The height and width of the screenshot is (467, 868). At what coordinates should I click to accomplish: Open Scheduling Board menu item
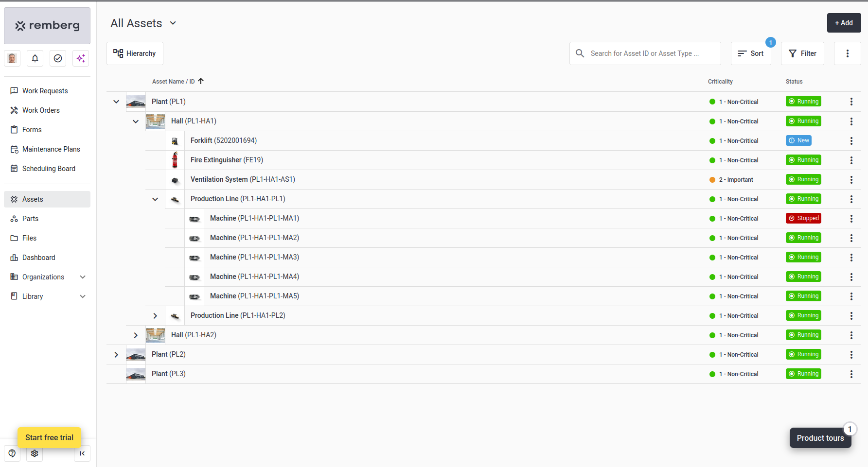click(49, 169)
